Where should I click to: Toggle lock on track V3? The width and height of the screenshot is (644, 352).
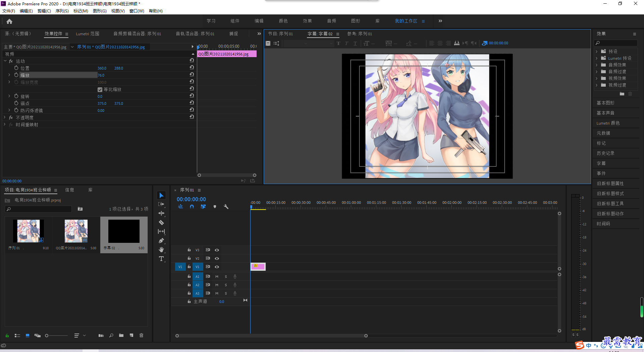(189, 250)
